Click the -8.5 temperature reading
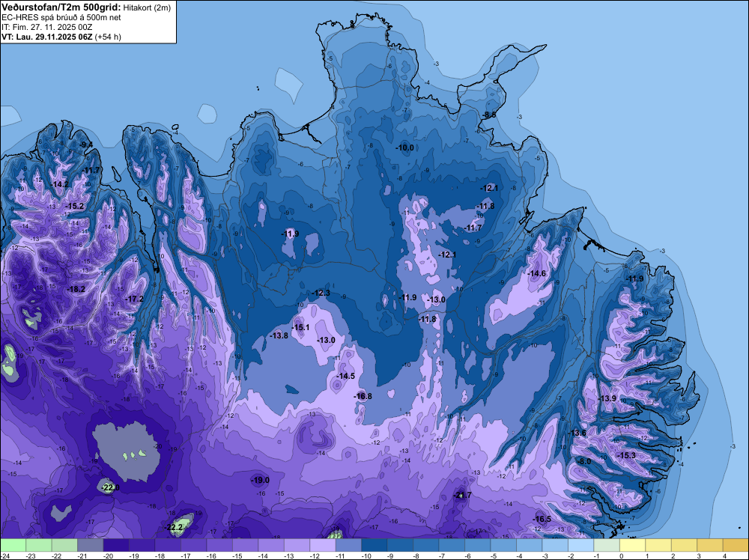Image resolution: width=749 pixels, height=560 pixels. click(488, 115)
